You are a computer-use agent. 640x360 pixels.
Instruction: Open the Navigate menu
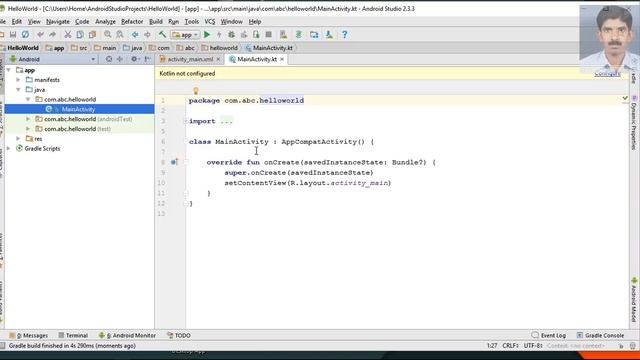point(58,22)
